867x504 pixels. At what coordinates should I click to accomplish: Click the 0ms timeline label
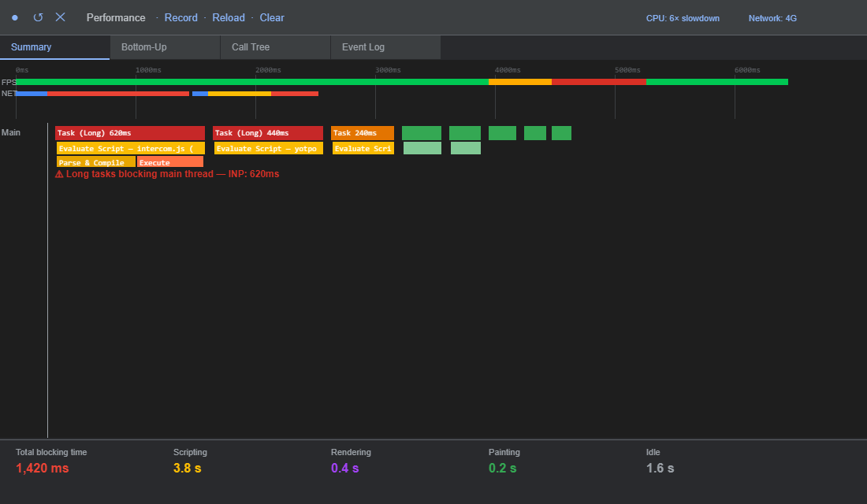22,70
